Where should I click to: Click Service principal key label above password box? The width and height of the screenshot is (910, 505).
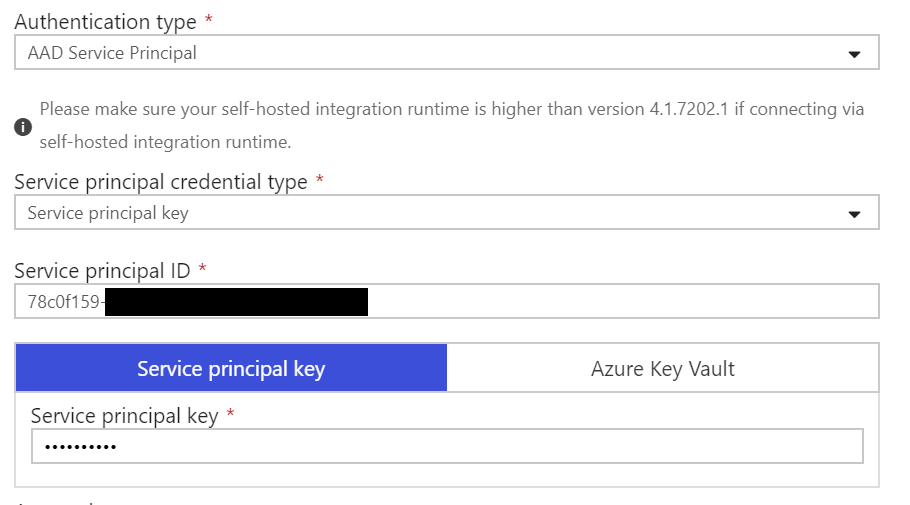tap(124, 416)
